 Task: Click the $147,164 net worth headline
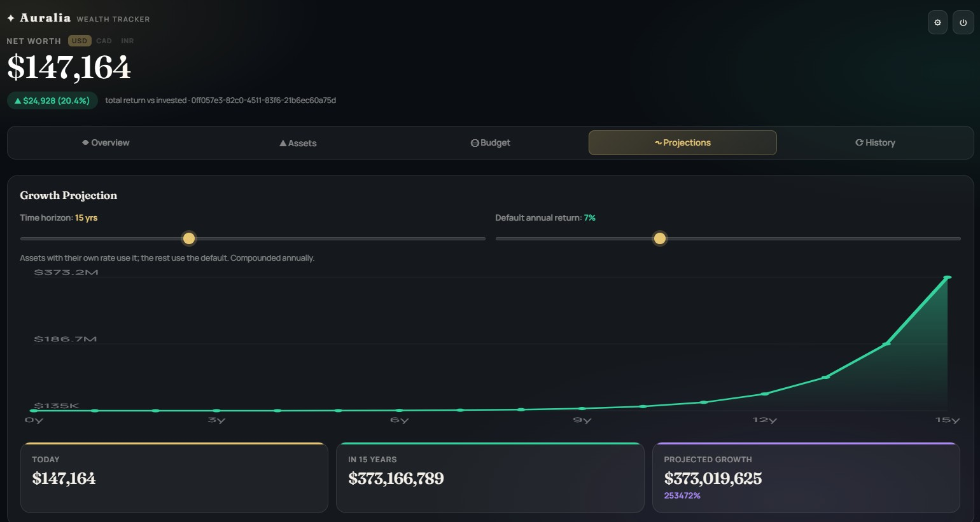click(x=69, y=67)
